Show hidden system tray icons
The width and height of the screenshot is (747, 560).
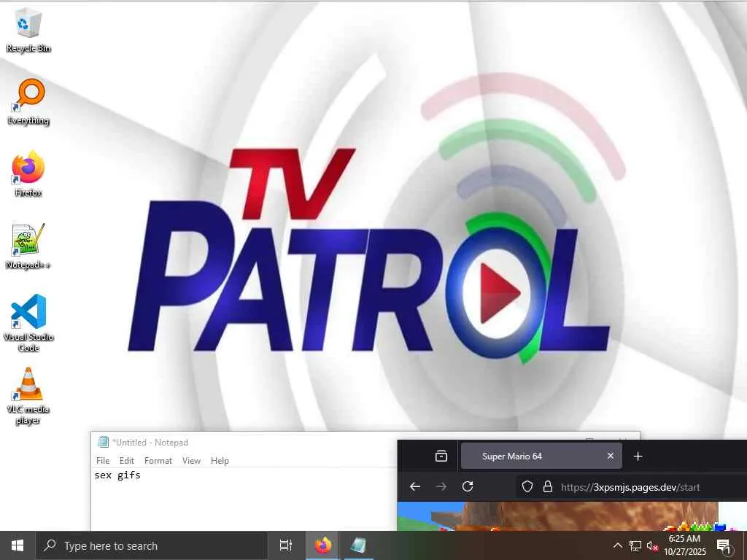[x=617, y=545]
